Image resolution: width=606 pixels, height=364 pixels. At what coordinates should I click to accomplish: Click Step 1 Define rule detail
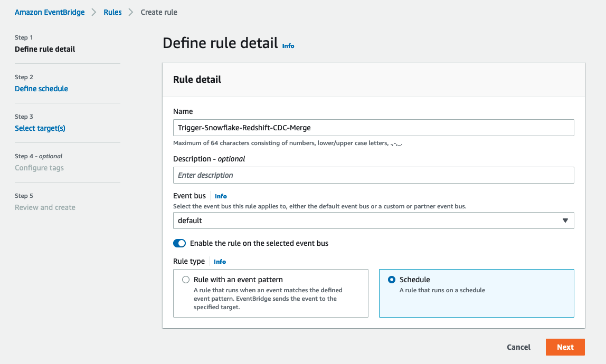click(45, 49)
